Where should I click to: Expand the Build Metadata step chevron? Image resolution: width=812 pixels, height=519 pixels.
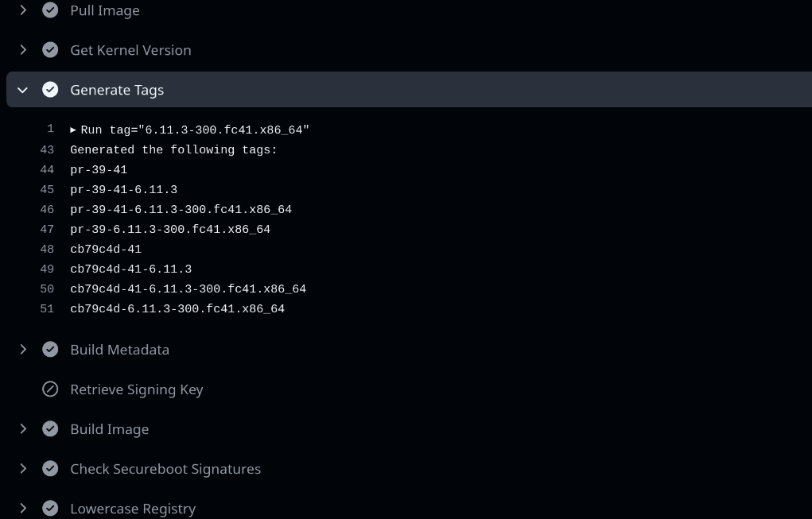23,350
